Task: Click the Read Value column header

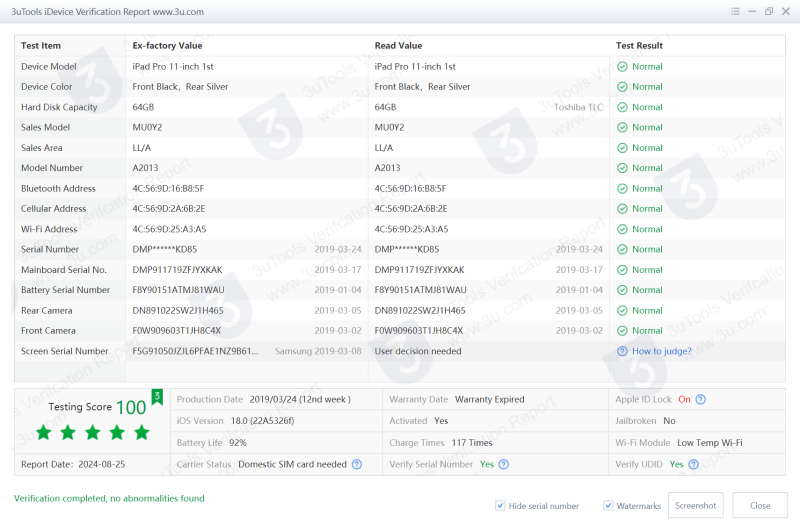Action: pyautogui.click(x=398, y=45)
